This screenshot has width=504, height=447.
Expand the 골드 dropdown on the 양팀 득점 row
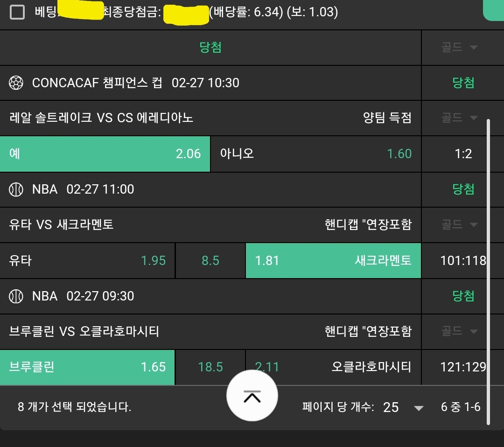(x=460, y=118)
